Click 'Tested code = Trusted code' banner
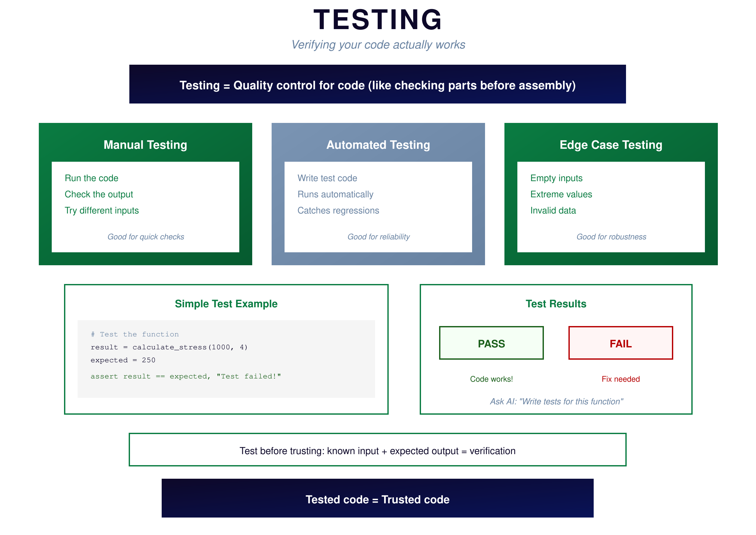756x535 pixels. [377, 499]
